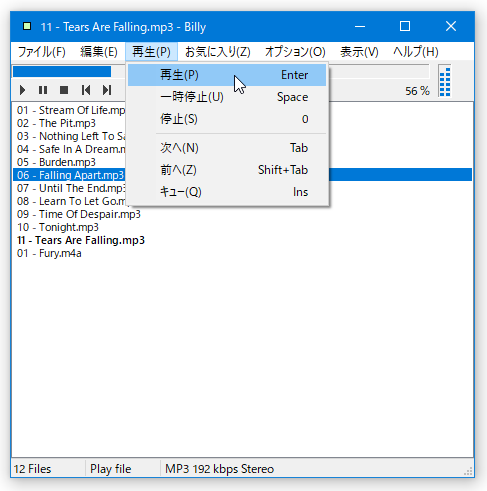This screenshot has width=487, height=491.
Task: Select 05 - Burden.mp3
Action: (x=56, y=162)
